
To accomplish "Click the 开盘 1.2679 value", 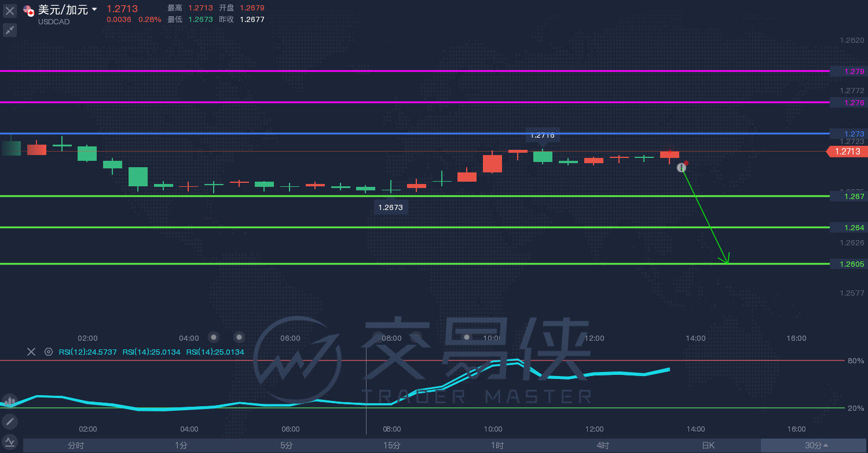I will click(x=252, y=8).
